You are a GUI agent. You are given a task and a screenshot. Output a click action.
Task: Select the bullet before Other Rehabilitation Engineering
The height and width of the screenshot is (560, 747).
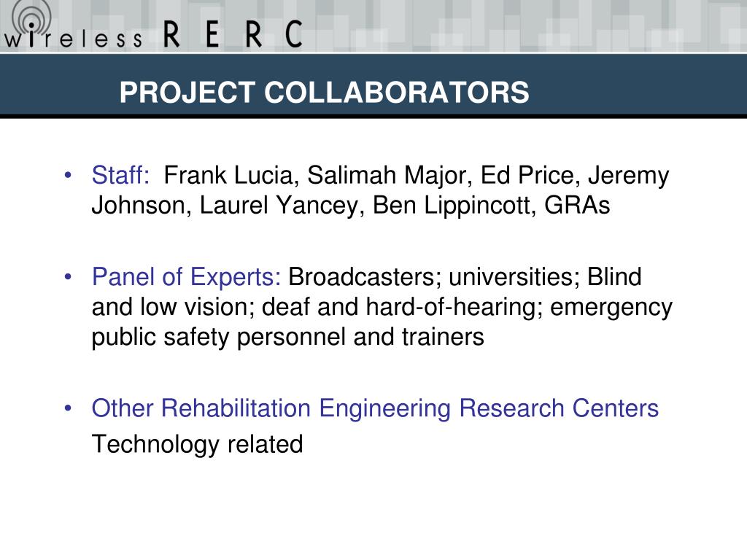pos(68,408)
